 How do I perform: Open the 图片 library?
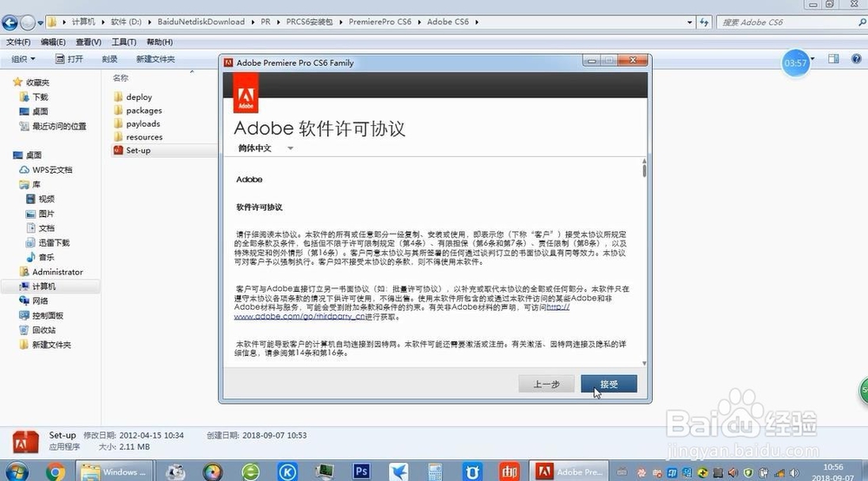click(x=41, y=214)
